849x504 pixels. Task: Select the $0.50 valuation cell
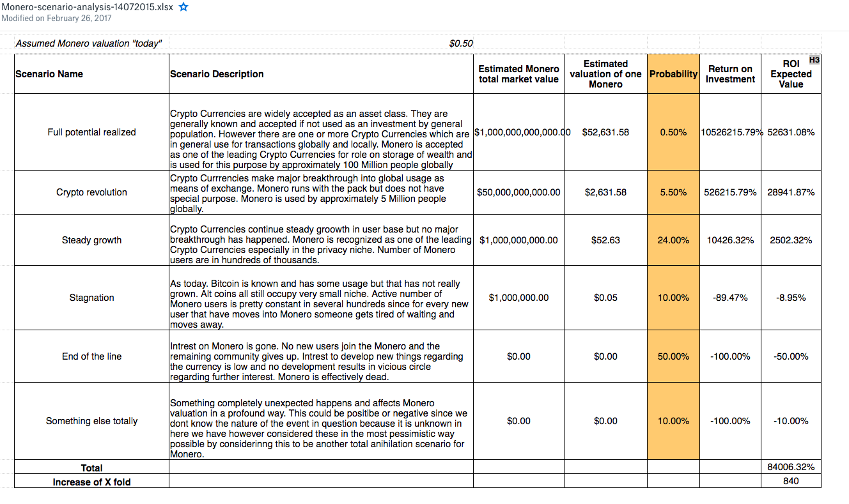click(x=321, y=43)
